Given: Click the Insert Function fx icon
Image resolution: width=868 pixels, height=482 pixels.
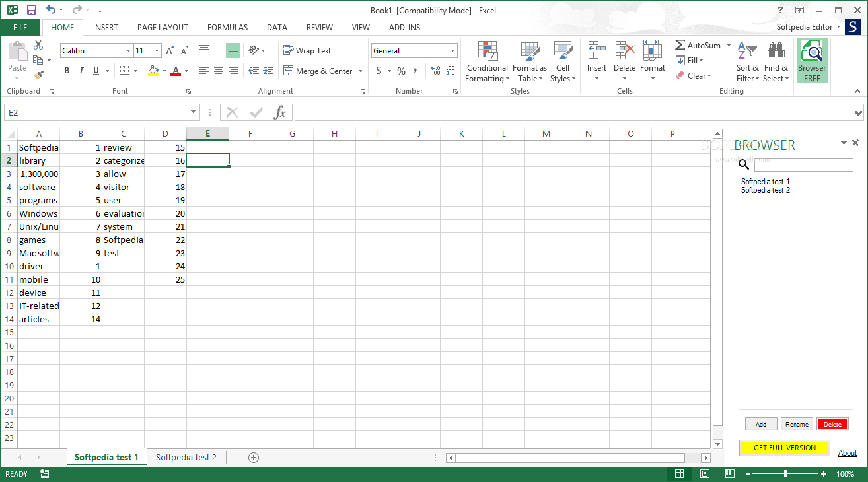Looking at the screenshot, I should (280, 112).
